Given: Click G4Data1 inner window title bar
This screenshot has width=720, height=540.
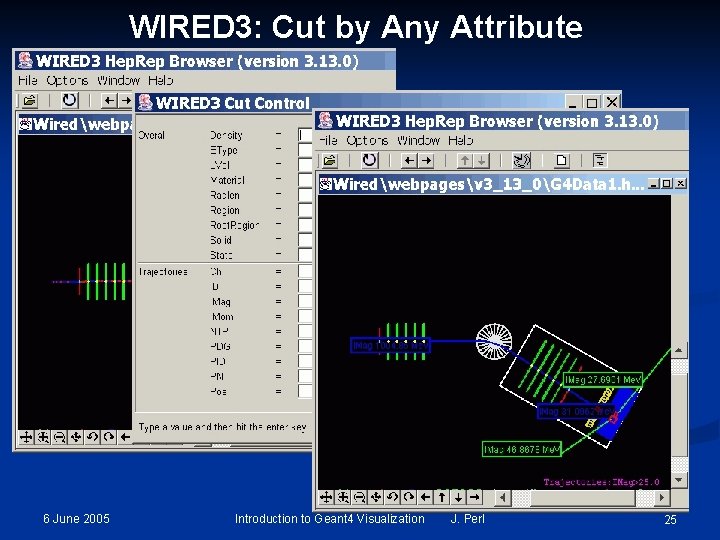Looking at the screenshot, I should coord(503,184).
